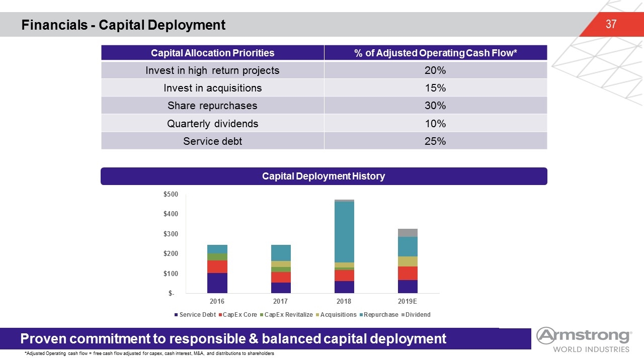
Task: Select the 10% value cell
Action: [x=435, y=123]
